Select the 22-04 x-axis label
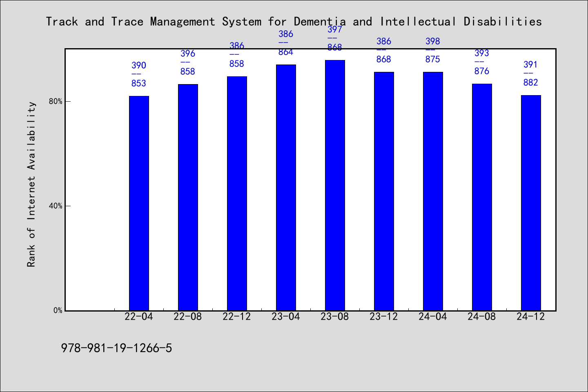Image resolution: width=588 pixels, height=392 pixels. pyautogui.click(x=139, y=316)
